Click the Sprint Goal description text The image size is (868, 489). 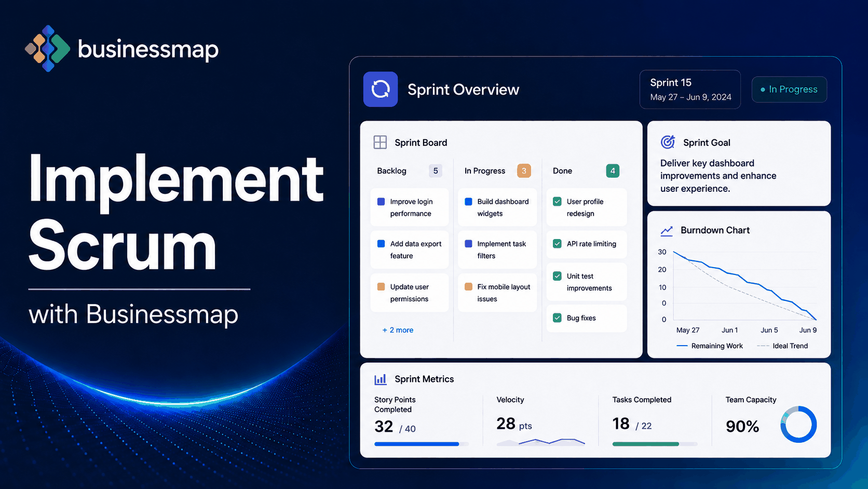pos(718,176)
